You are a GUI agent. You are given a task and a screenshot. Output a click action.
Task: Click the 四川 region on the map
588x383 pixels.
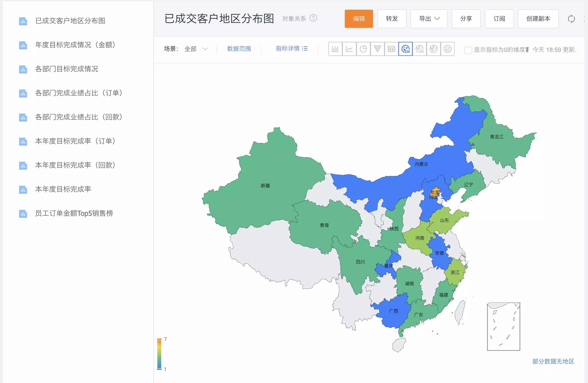coord(360,262)
